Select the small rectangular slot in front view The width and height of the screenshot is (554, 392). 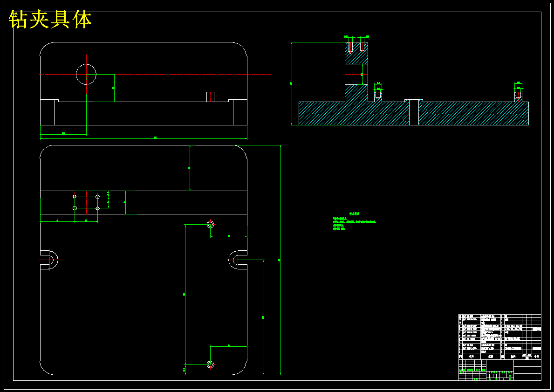pyautogui.click(x=210, y=97)
